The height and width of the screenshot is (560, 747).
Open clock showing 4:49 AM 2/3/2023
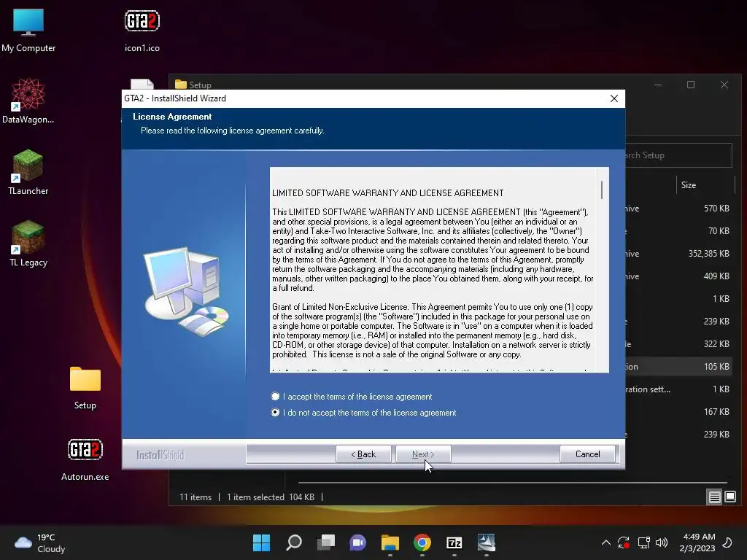697,542
